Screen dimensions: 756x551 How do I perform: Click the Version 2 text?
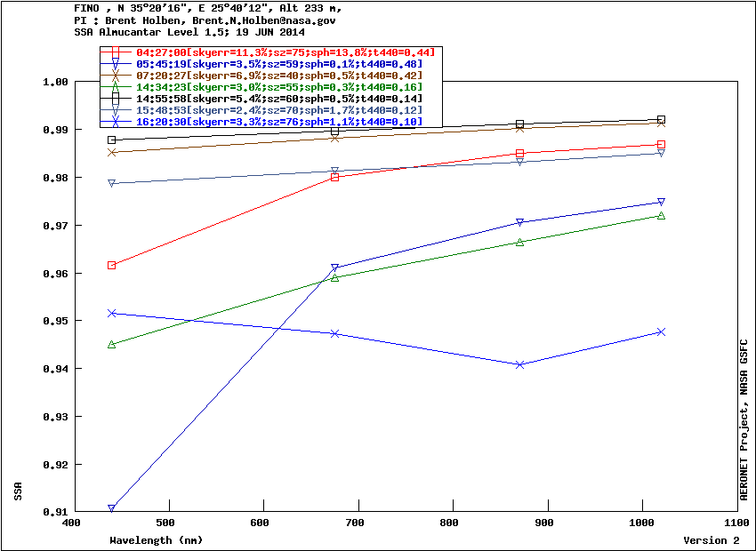(711, 540)
